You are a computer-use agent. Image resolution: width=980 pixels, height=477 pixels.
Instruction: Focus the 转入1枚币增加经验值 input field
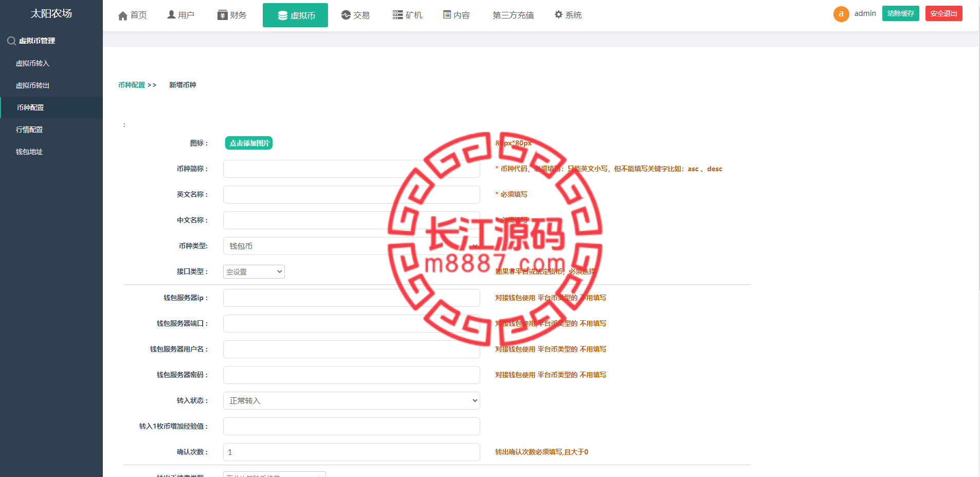[352, 426]
